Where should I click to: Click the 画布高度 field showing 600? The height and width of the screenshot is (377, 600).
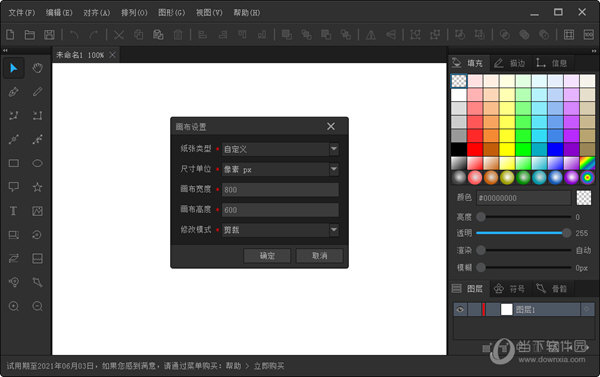pos(280,210)
